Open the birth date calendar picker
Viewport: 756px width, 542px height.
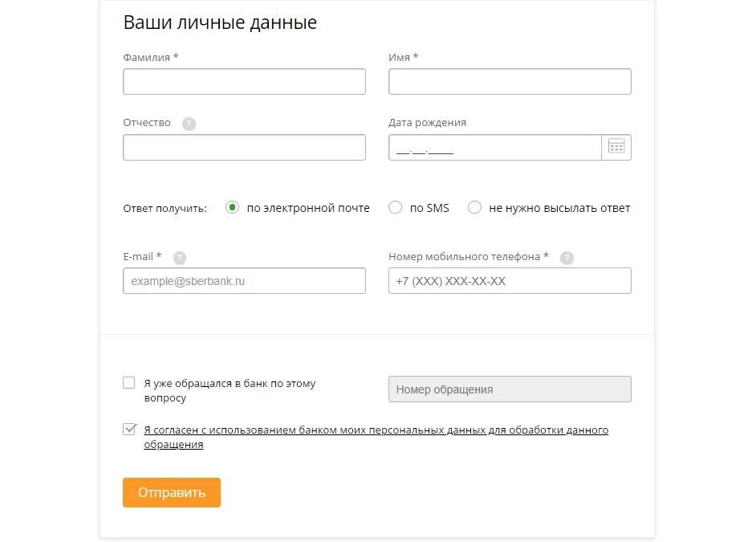pyautogui.click(x=616, y=147)
